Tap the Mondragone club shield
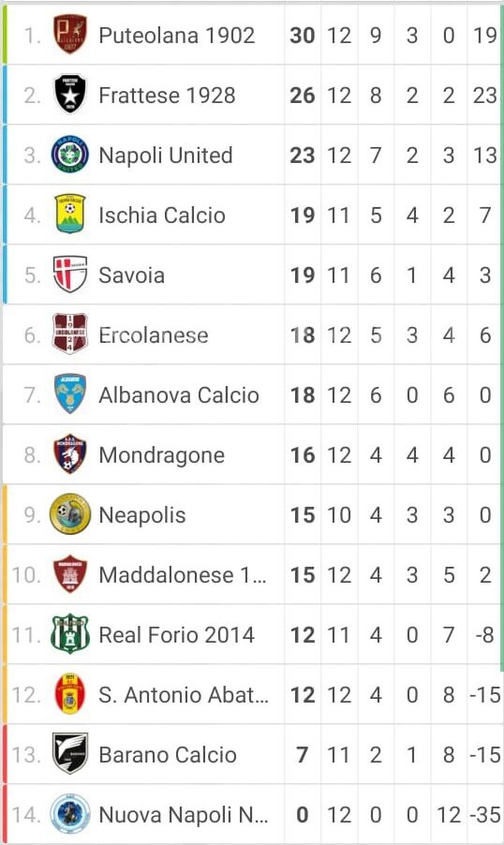This screenshot has width=504, height=845. 70,454
